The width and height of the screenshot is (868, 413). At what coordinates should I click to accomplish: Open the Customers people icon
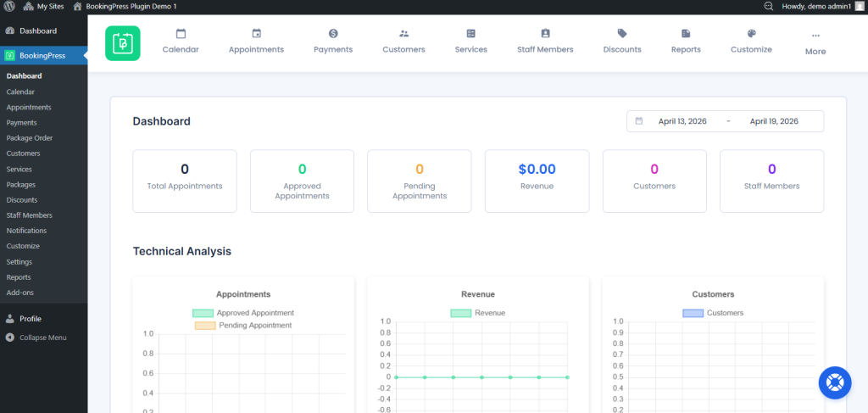click(403, 34)
